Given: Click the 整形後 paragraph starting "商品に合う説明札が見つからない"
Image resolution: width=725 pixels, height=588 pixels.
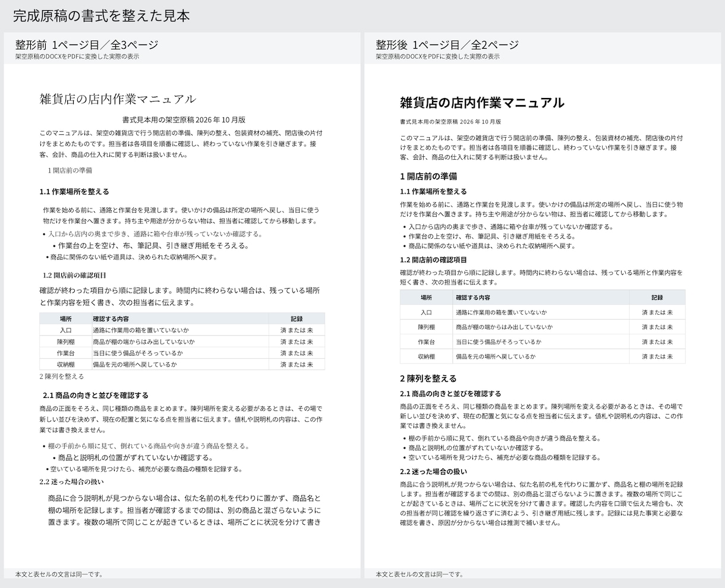Looking at the screenshot, I should click(541, 504).
